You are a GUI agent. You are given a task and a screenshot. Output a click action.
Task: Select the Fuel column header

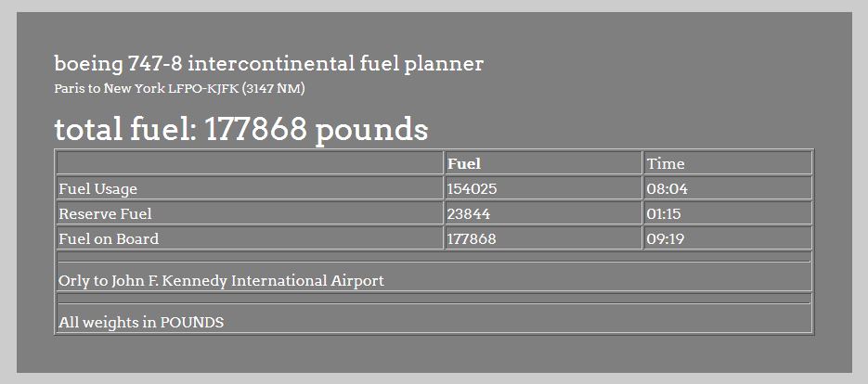464,164
